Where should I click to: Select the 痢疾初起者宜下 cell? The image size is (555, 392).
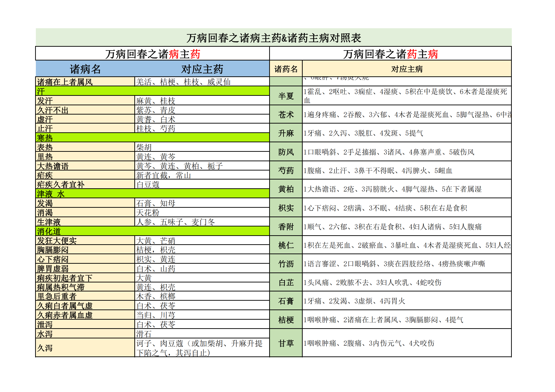point(85,278)
